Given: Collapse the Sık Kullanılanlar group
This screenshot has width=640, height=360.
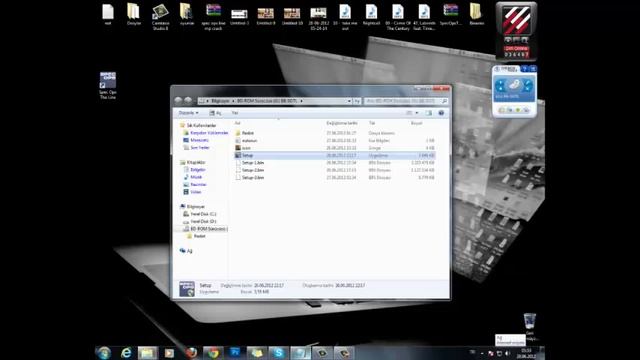Looking at the screenshot, I should (198, 125).
